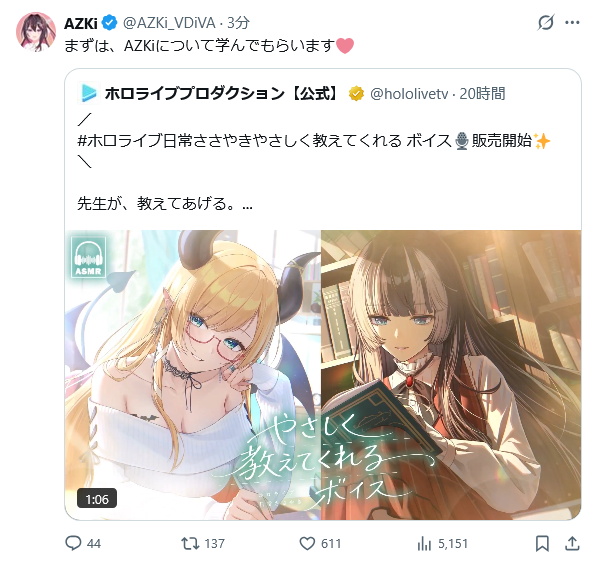This screenshot has height=565, width=598.
Task: Click ホロライブプロダクション【公式】 account name
Action: point(222,93)
